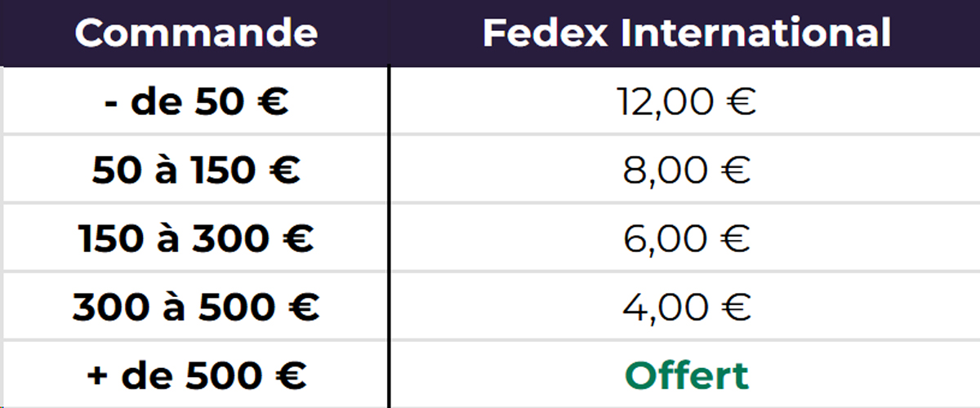Select the '50 à 150 €' row label
Screen dimensions: 980x408
[196, 171]
